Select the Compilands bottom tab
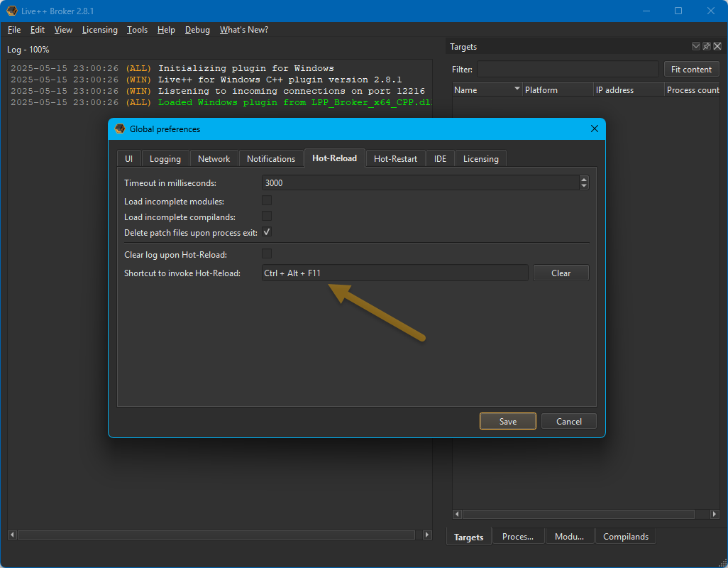The width and height of the screenshot is (728, 568). pos(625,537)
